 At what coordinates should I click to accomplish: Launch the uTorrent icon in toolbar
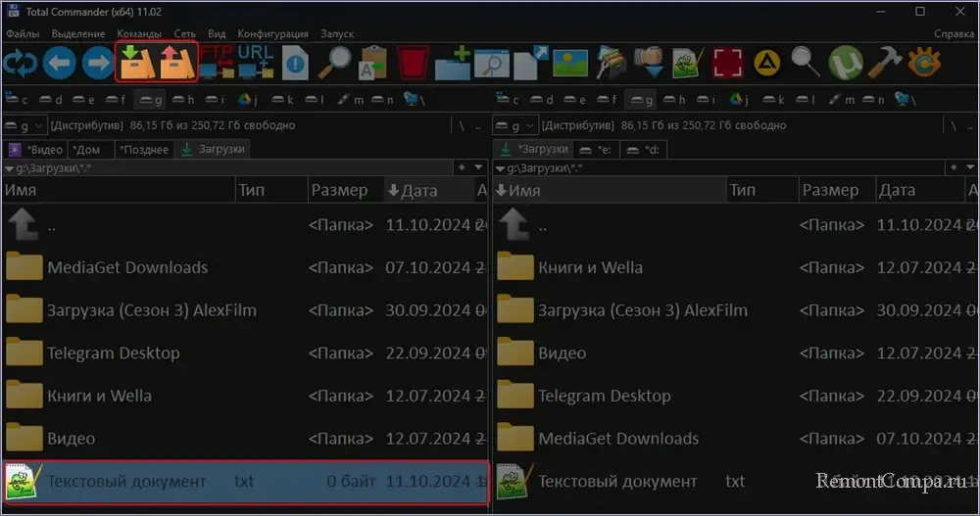pos(844,63)
